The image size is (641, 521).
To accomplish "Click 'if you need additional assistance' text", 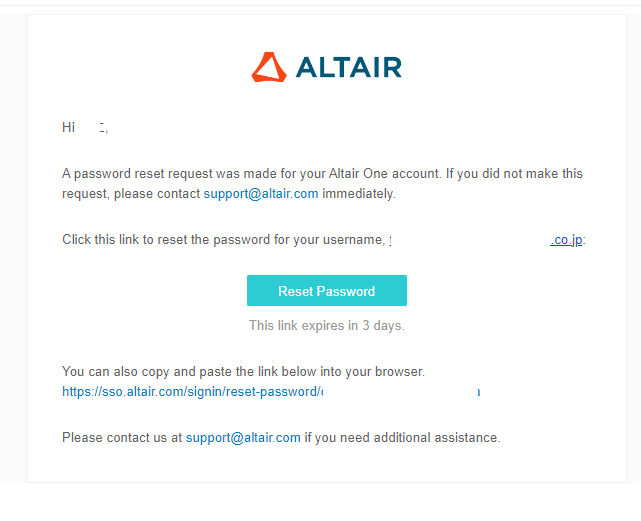I will coord(402,438).
